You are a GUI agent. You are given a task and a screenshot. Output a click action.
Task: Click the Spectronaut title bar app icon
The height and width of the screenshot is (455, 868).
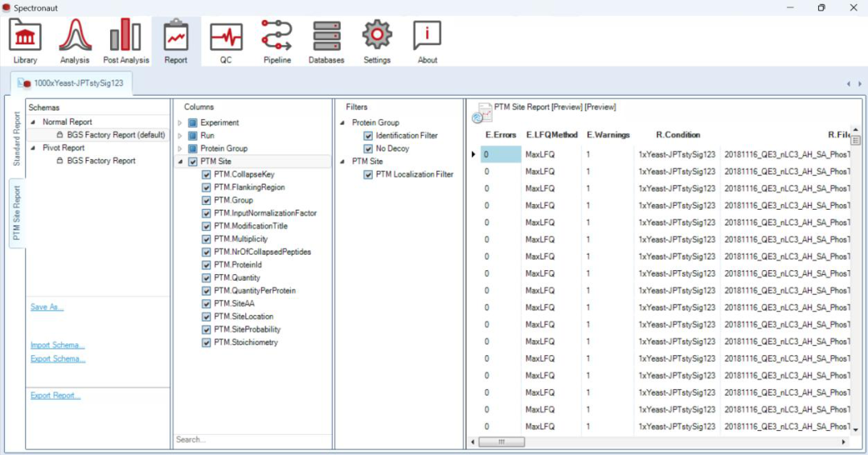(x=6, y=8)
